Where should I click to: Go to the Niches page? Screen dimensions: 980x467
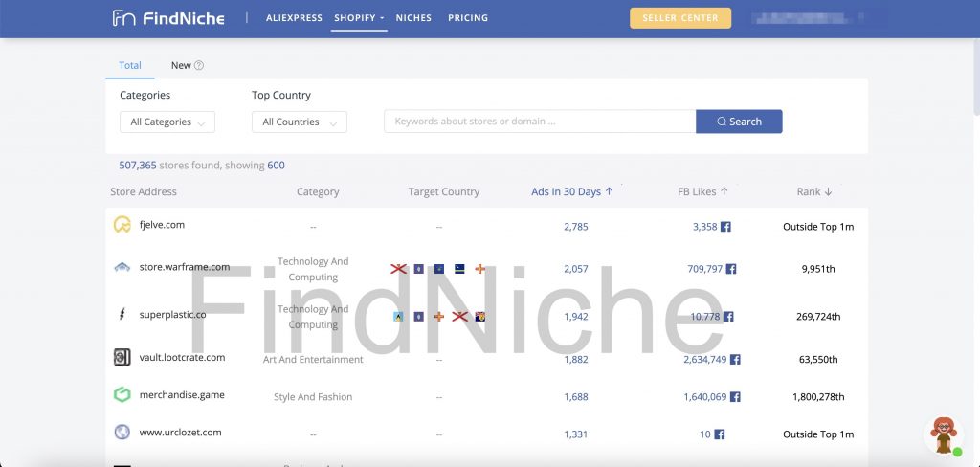pos(413,18)
